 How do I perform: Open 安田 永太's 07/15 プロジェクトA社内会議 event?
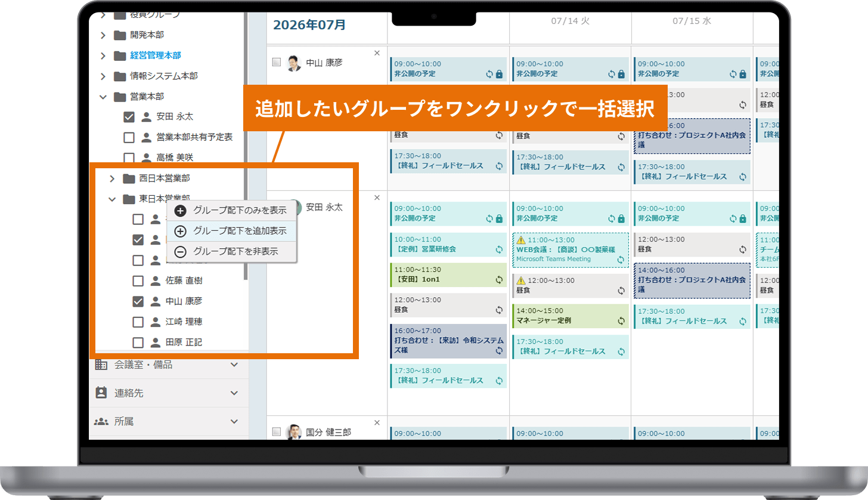pyautogui.click(x=692, y=280)
